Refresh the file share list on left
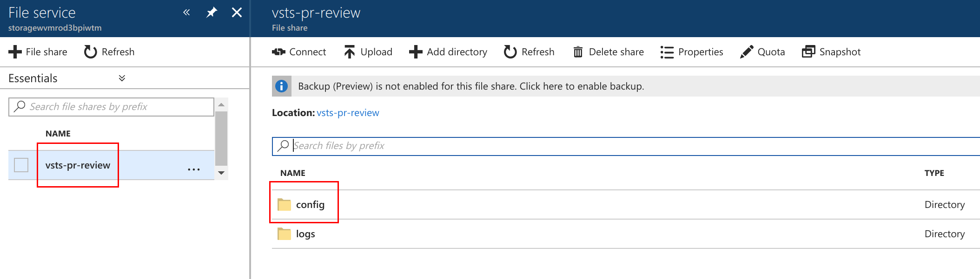Viewport: 980px width, 279px height. [109, 52]
